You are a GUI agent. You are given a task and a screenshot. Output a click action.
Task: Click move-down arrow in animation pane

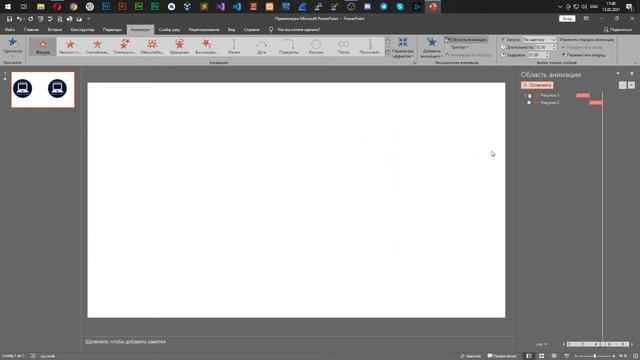[x=631, y=85]
